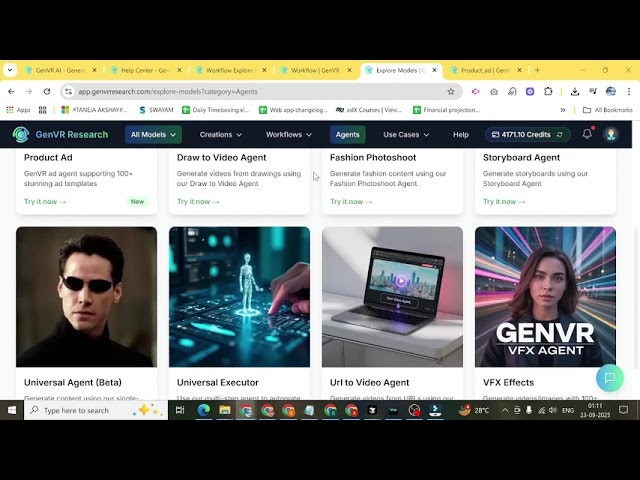The width and height of the screenshot is (640, 480).
Task: Open the Financial projection bookmark
Action: 447,110
